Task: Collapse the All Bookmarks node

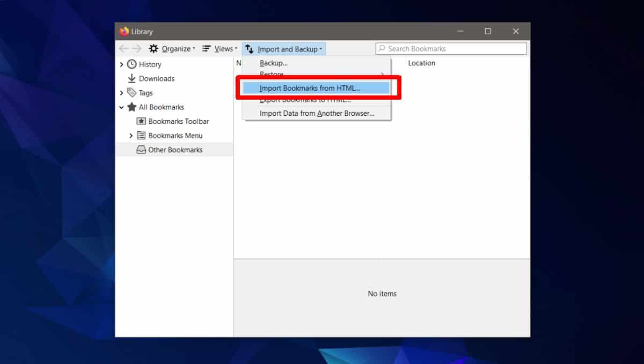Action: (121, 107)
